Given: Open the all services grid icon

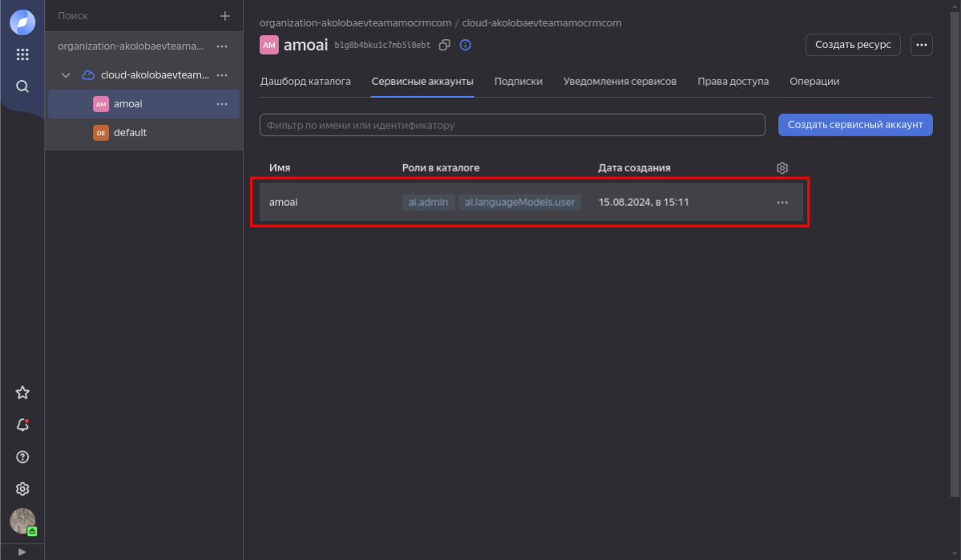Looking at the screenshot, I should [22, 54].
